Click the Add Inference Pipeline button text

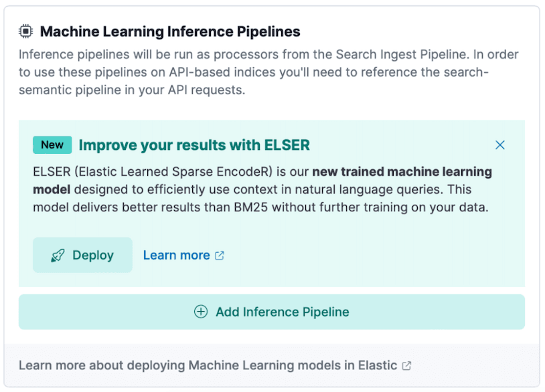(282, 312)
